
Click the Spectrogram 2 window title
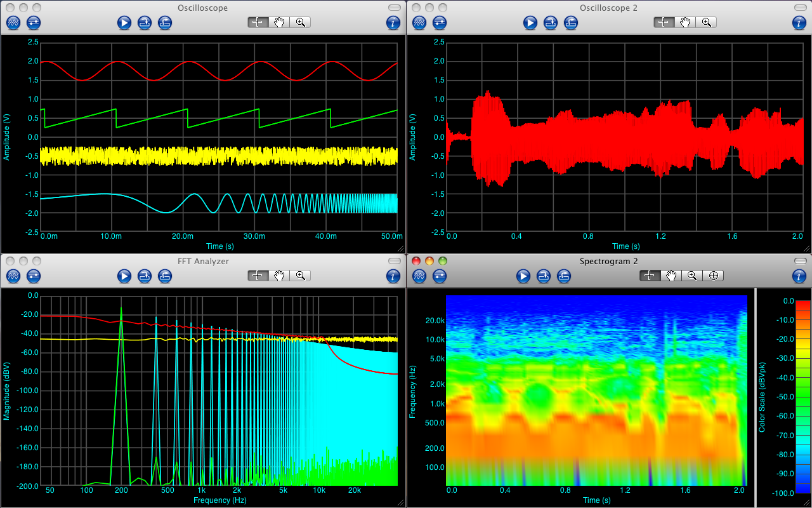coord(608,262)
